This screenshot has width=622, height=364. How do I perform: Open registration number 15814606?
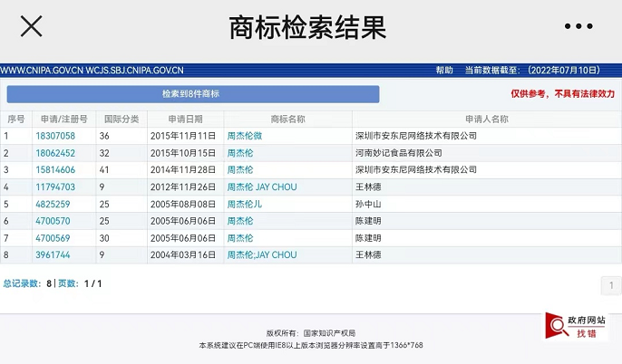click(x=55, y=169)
